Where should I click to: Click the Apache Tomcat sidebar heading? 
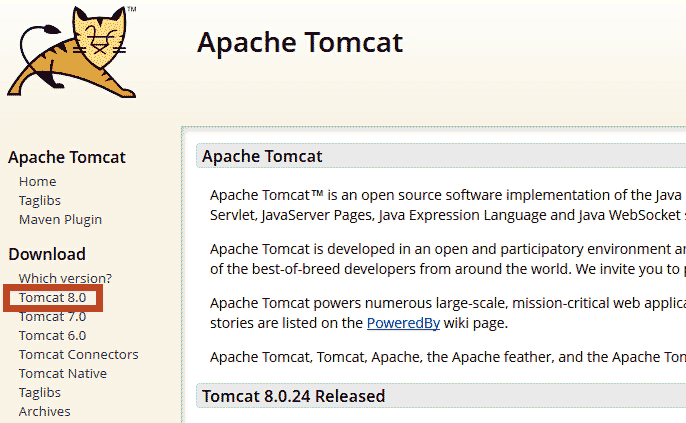[x=67, y=157]
